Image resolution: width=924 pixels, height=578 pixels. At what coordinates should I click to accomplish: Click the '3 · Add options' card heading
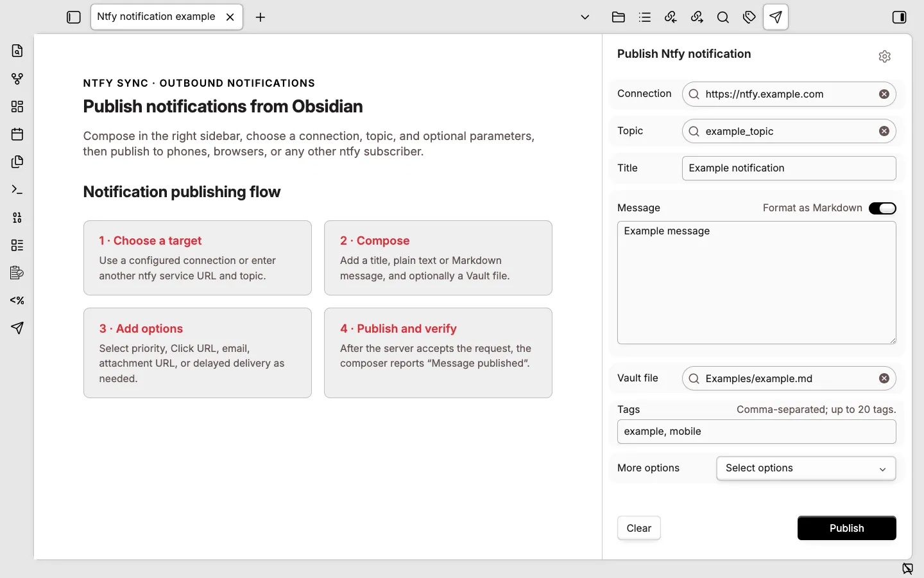(141, 329)
